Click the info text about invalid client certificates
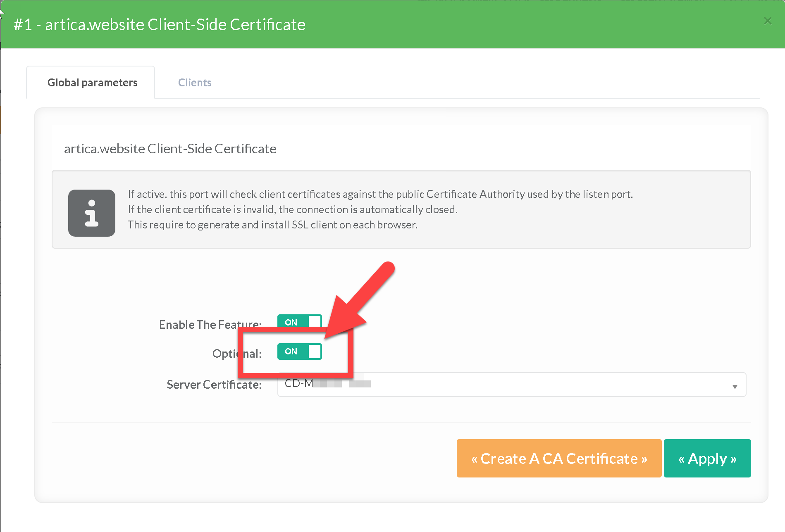 [x=292, y=209]
